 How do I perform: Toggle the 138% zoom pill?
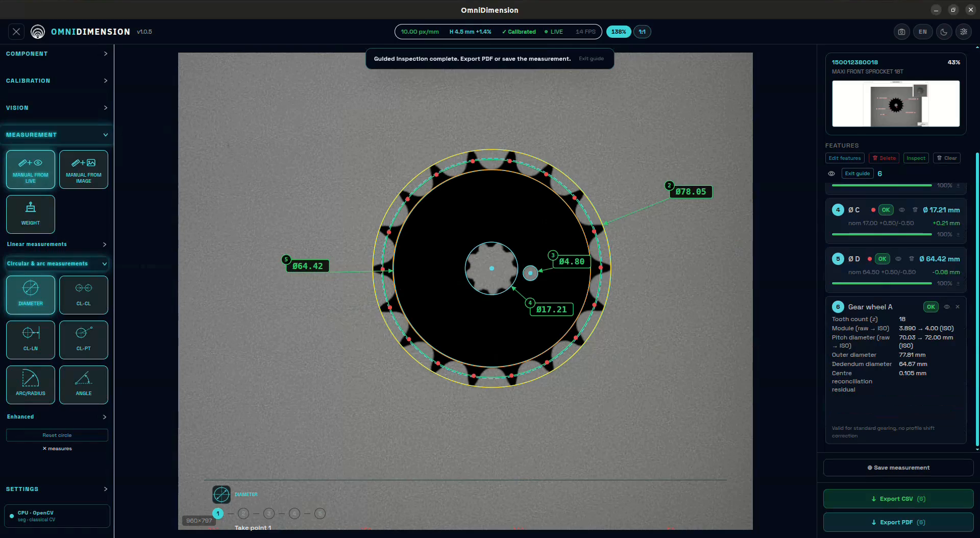coord(619,32)
